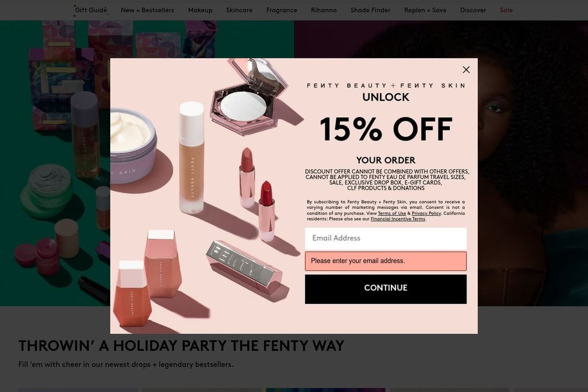The width and height of the screenshot is (588, 392).
Task: Open the Terms of Use link
Action: (x=392, y=213)
